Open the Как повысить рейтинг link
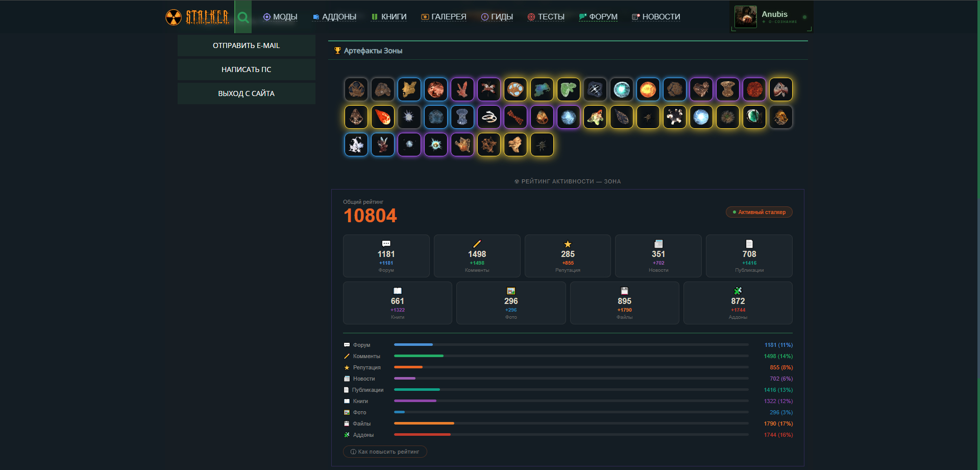 (385, 452)
